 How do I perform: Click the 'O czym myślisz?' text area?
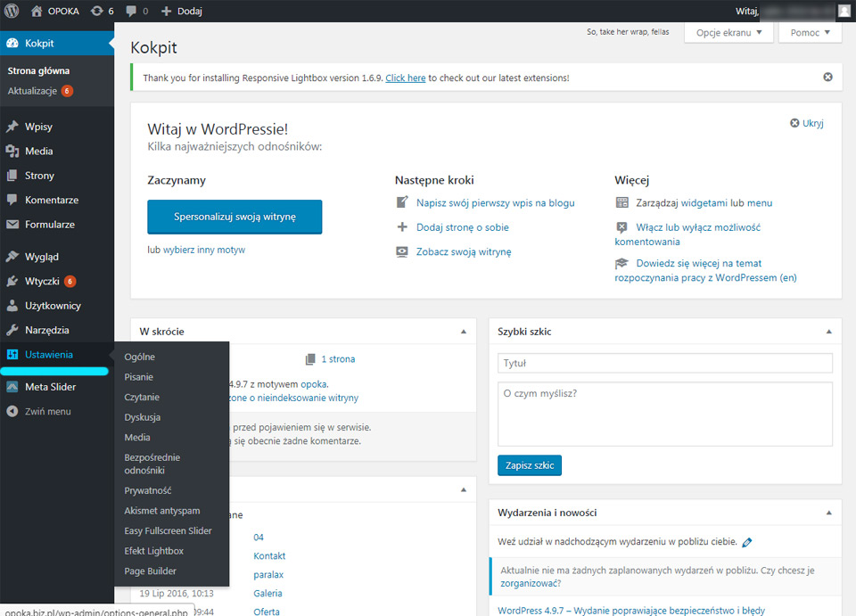(665, 415)
